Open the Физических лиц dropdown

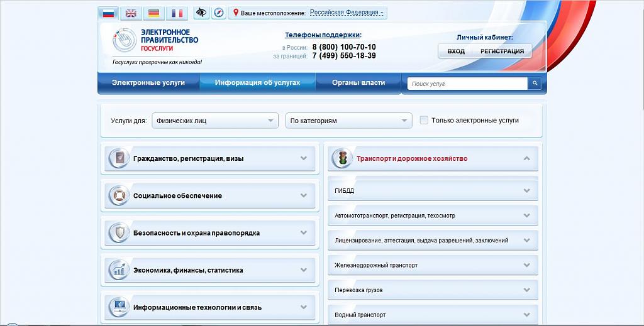tap(215, 121)
